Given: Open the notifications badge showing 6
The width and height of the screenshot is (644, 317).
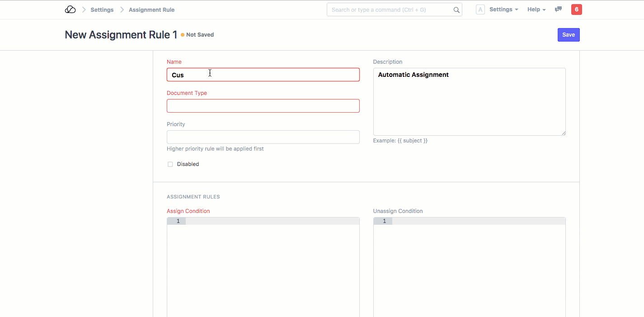Looking at the screenshot, I should click(x=576, y=9).
